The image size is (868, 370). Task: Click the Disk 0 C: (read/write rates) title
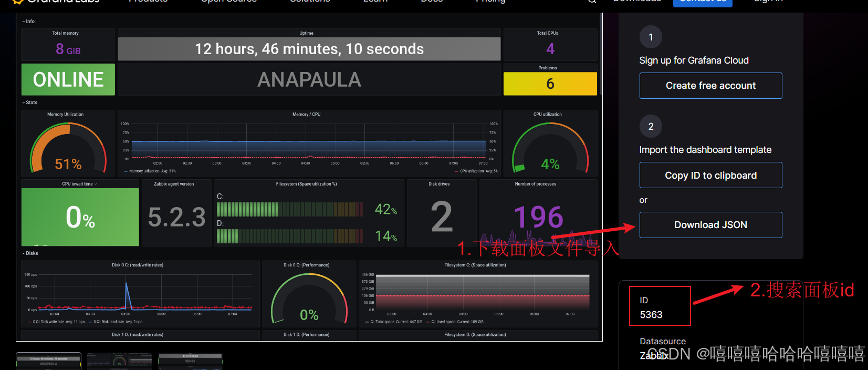(138, 265)
